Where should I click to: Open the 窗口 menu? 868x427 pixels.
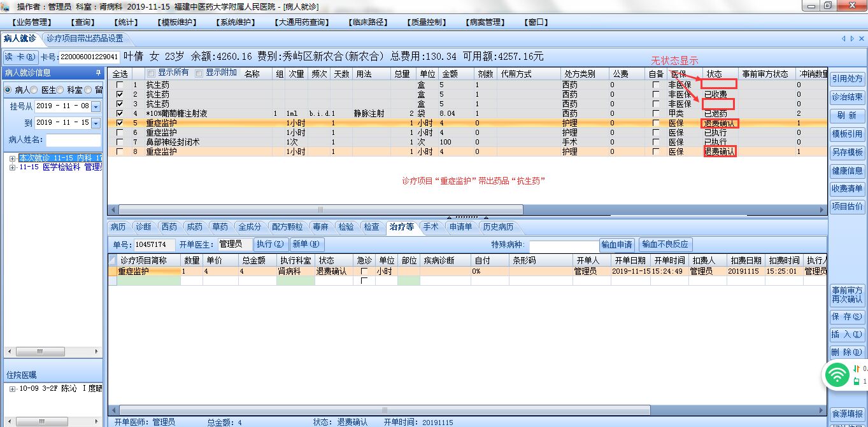[536, 22]
